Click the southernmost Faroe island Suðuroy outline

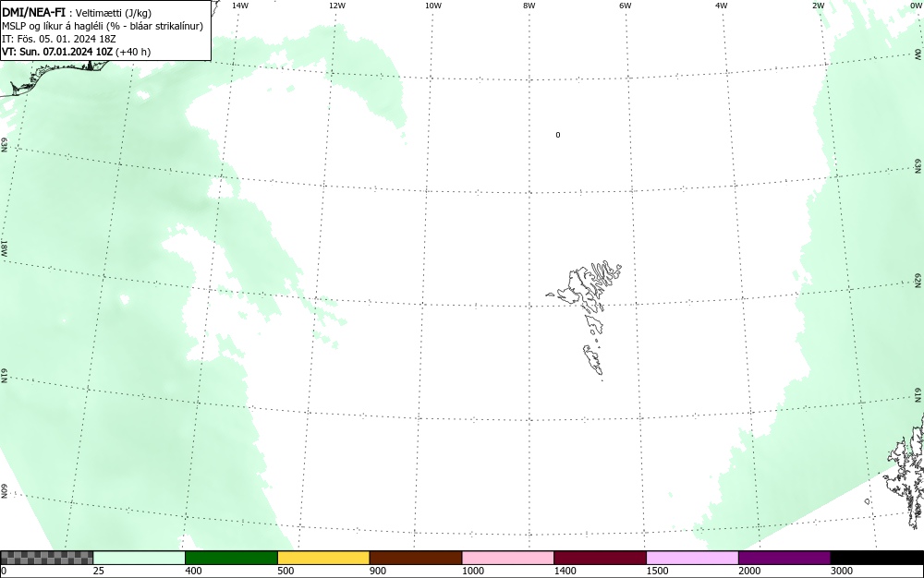pos(593,360)
